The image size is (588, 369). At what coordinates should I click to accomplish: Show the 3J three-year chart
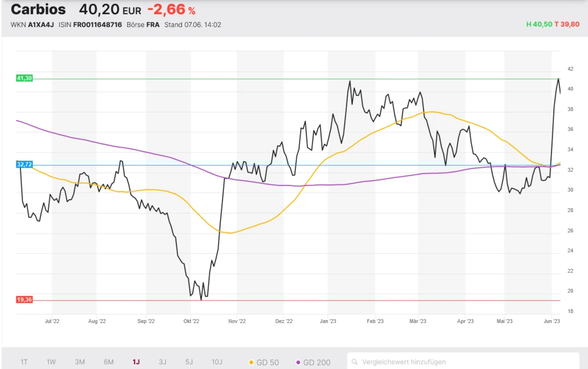point(162,362)
